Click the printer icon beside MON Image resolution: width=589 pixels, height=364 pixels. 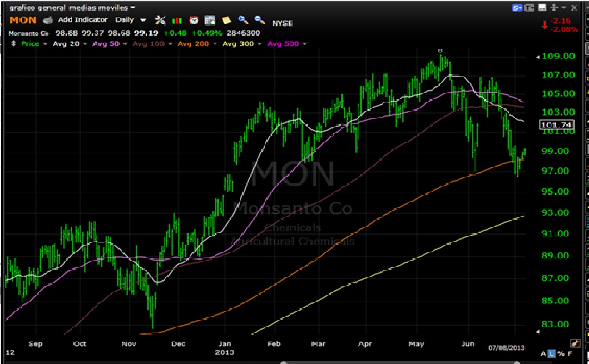click(x=48, y=20)
